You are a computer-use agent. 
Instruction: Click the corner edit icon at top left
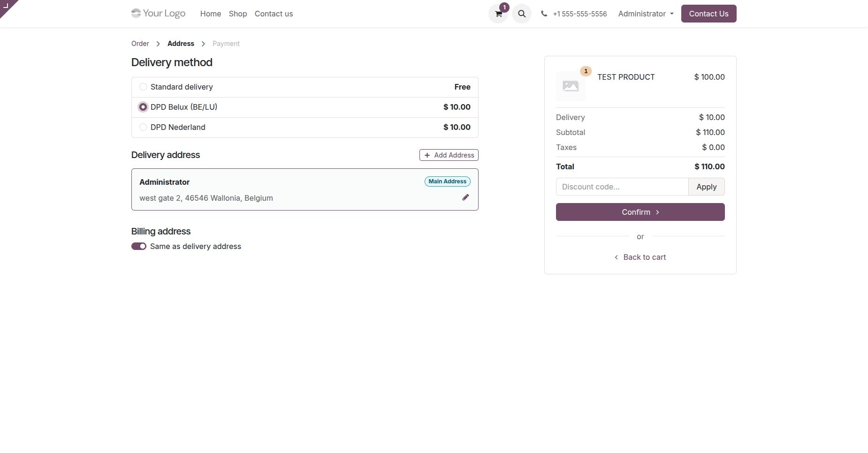pyautogui.click(x=6, y=6)
